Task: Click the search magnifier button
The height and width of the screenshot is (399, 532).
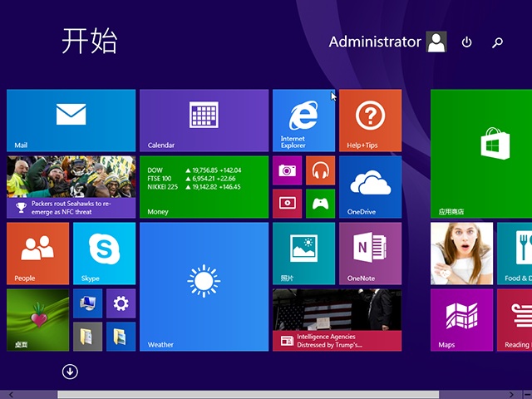Action: (497, 42)
